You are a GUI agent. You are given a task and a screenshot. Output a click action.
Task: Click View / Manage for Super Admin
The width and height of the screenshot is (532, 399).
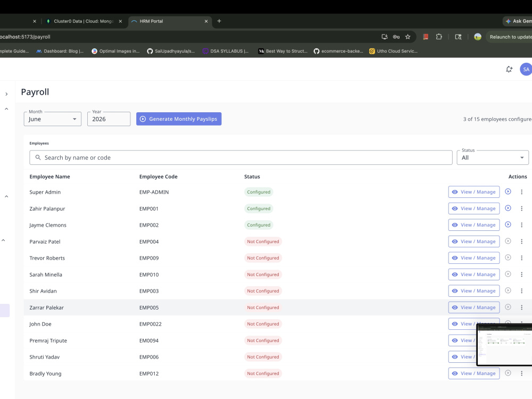tap(473, 192)
